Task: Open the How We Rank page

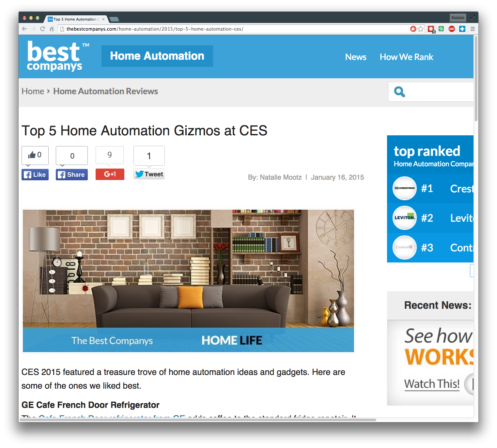Action: 406,57
